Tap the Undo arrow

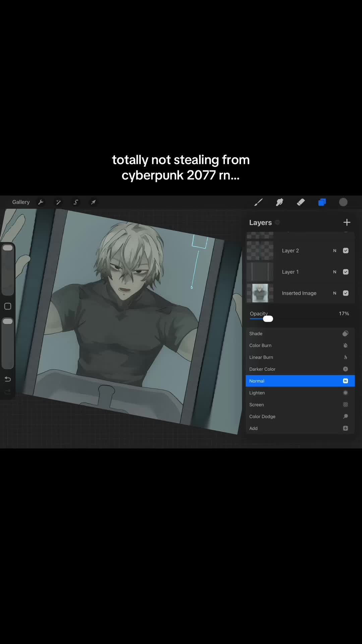[8, 379]
